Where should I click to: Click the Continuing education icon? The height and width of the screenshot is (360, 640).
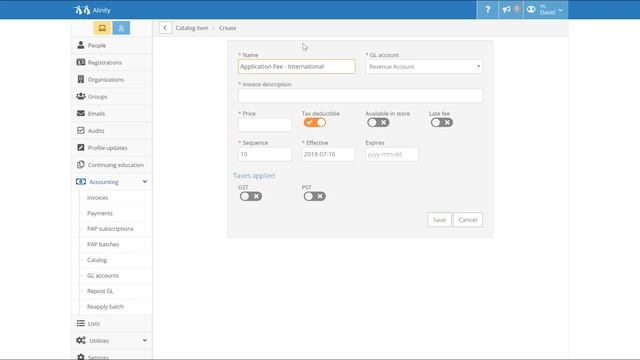pyautogui.click(x=81, y=164)
